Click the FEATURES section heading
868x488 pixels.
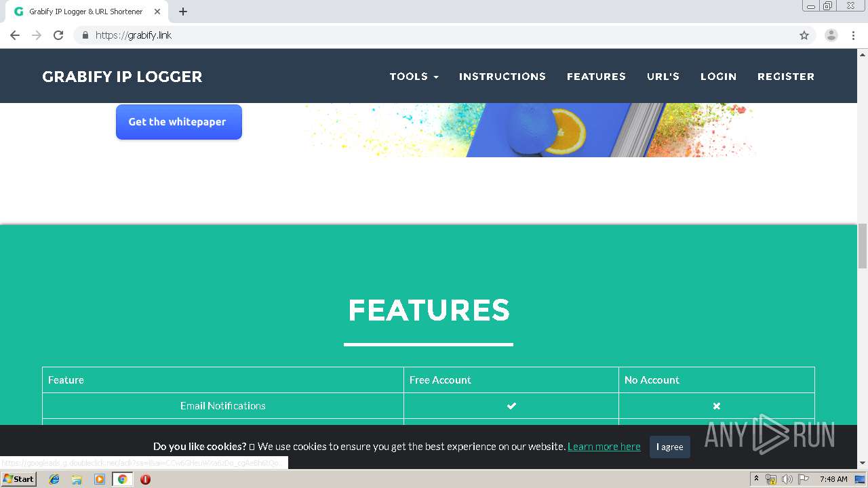(429, 310)
